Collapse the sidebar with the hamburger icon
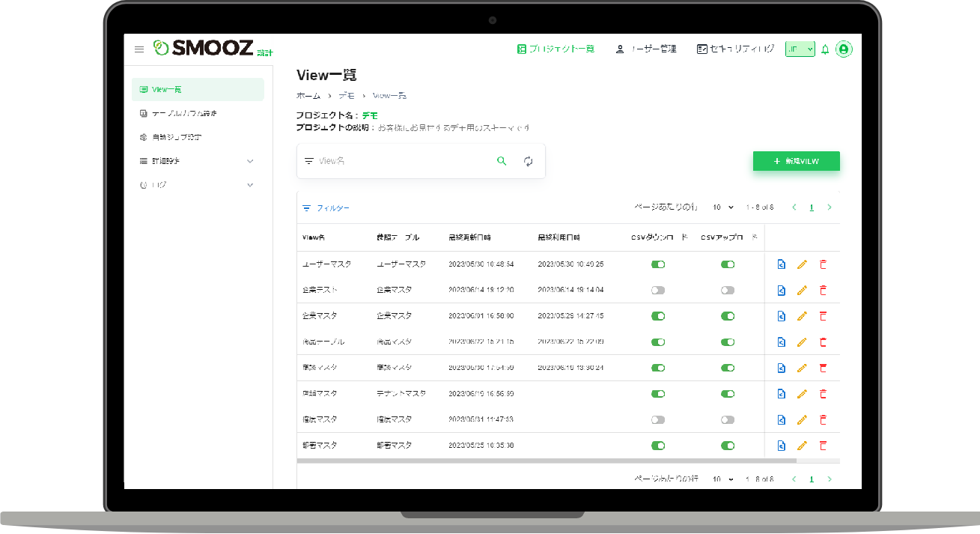 click(x=139, y=49)
